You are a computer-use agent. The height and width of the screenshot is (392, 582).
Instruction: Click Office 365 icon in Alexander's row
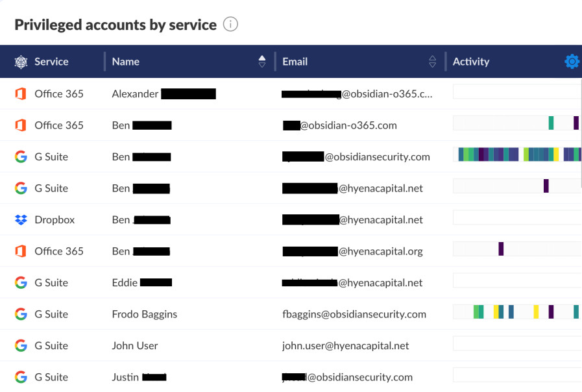tap(21, 93)
